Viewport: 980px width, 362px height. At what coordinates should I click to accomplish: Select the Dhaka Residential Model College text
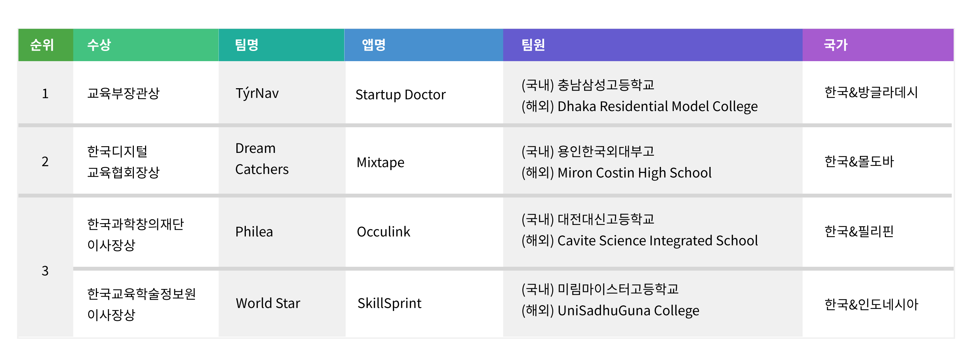(658, 106)
